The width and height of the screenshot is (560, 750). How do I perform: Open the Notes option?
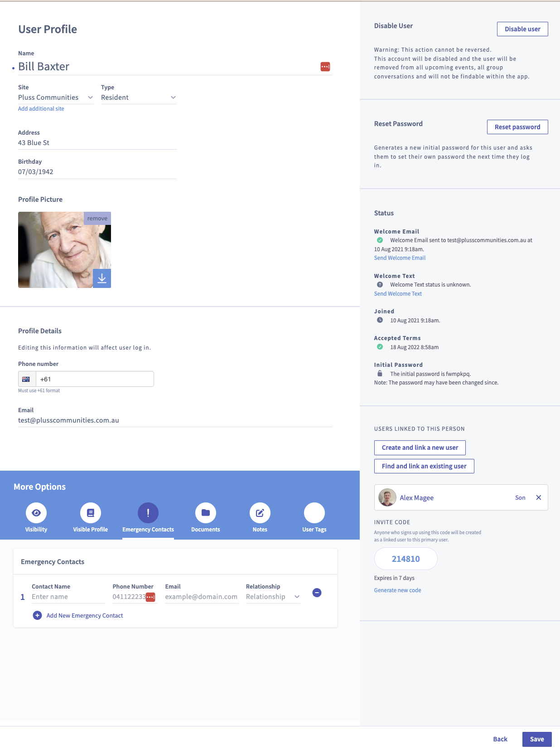[x=260, y=513]
